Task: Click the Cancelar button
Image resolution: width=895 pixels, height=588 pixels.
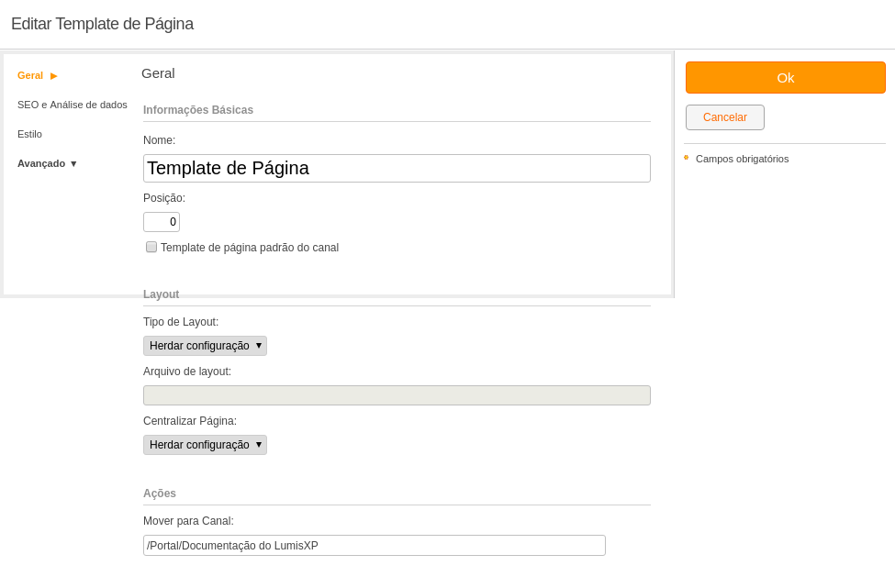Action: point(725,117)
